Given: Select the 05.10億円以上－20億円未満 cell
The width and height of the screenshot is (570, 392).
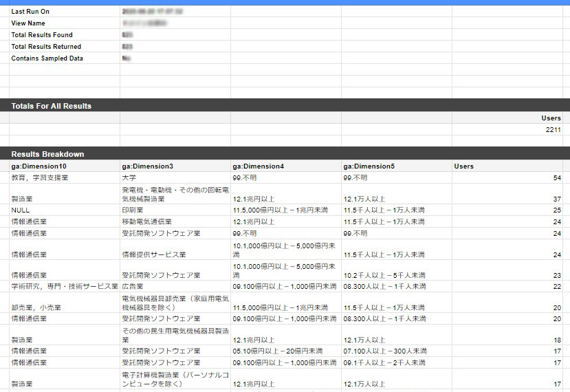Looking at the screenshot, I should tap(286, 351).
